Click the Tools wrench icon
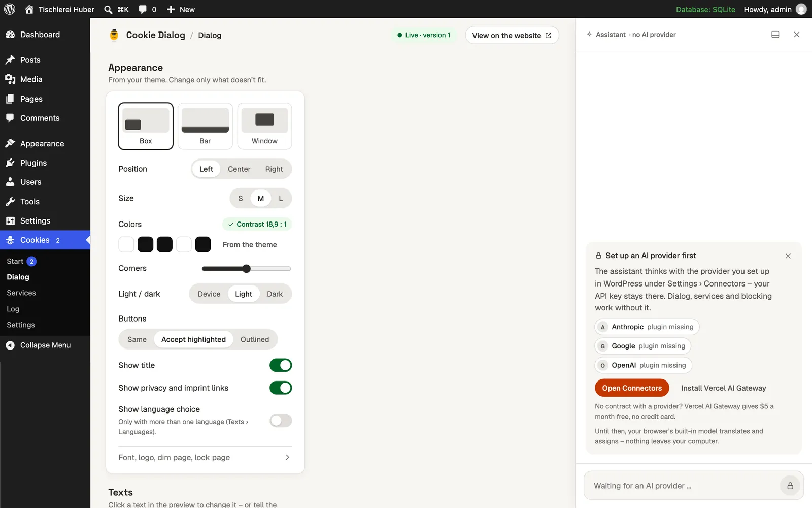812x508 pixels. click(x=10, y=202)
